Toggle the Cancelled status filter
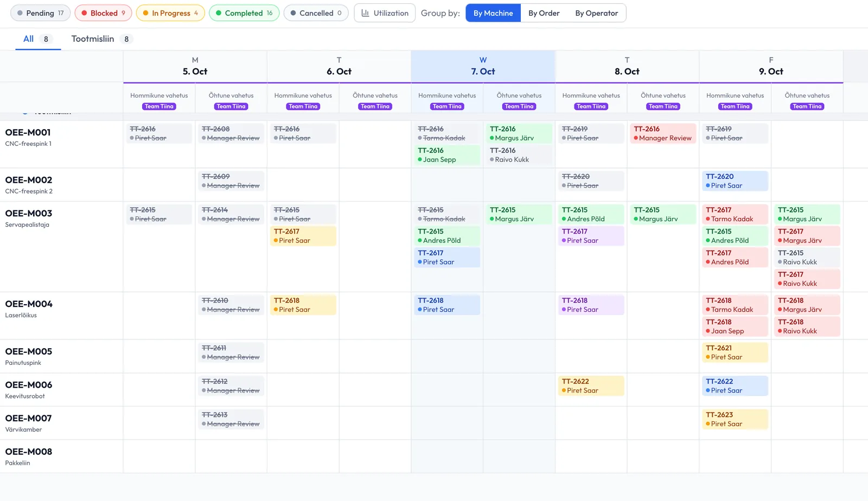This screenshot has width=868, height=501. [x=316, y=13]
